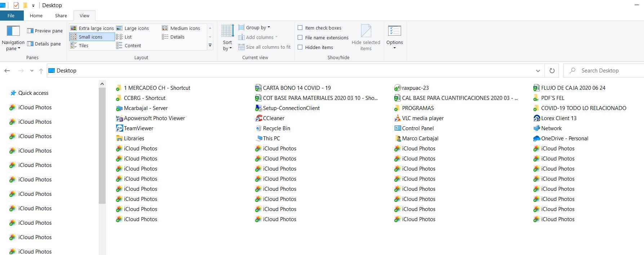
Task: Switch to the Home ribbon tab
Action: [36, 16]
